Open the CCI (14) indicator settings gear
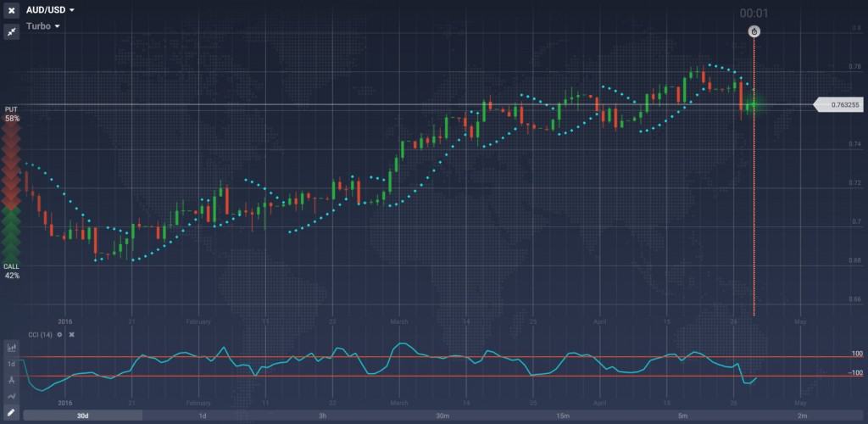The width and height of the screenshot is (868, 424). [x=59, y=335]
